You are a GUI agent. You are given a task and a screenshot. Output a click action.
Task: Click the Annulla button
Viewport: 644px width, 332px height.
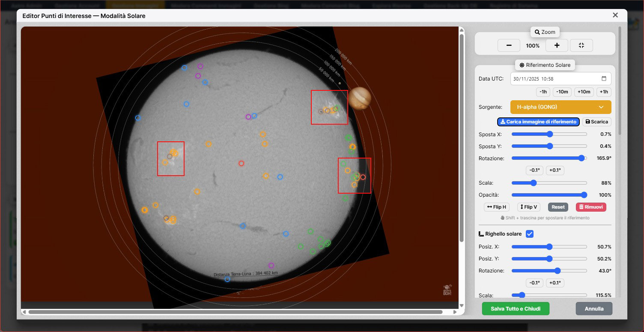(594, 308)
